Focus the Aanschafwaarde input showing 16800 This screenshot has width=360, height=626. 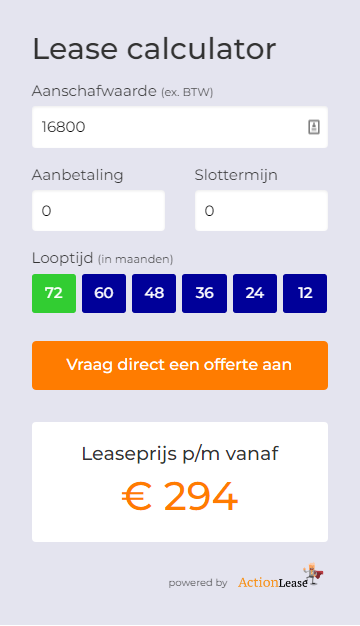(x=180, y=127)
